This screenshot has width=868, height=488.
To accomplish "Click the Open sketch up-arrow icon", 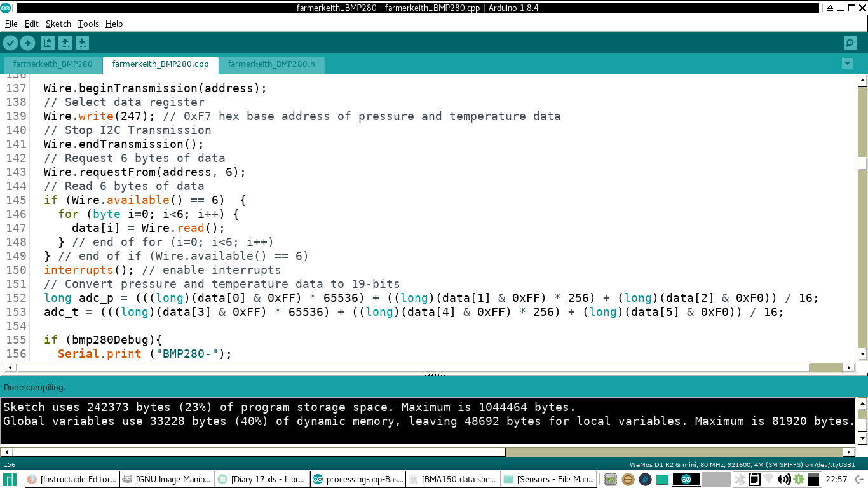I will (65, 43).
